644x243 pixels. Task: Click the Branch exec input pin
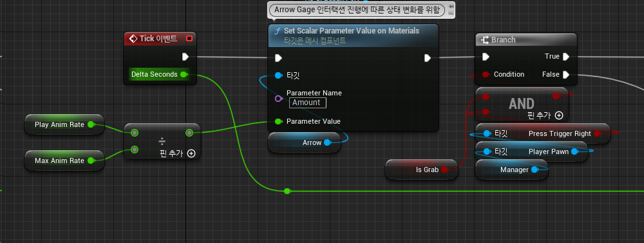486,56
